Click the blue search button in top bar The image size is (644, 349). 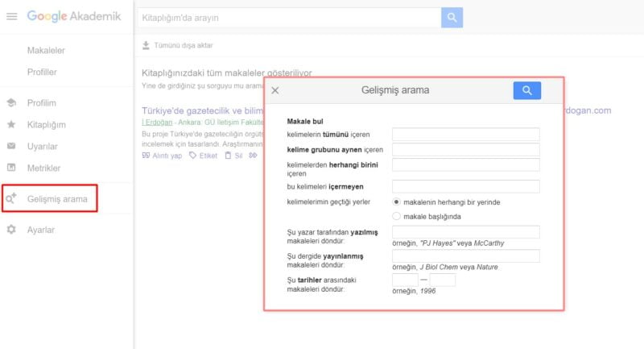(452, 17)
